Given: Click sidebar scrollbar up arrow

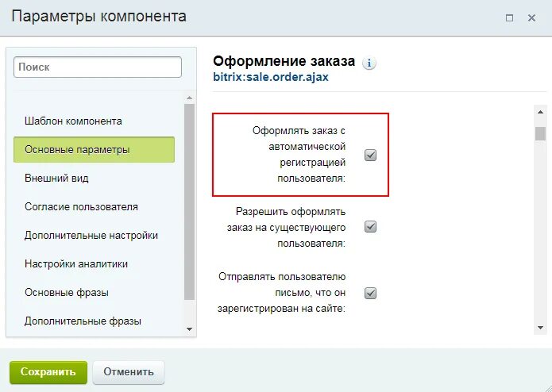Looking at the screenshot, I should [189, 98].
